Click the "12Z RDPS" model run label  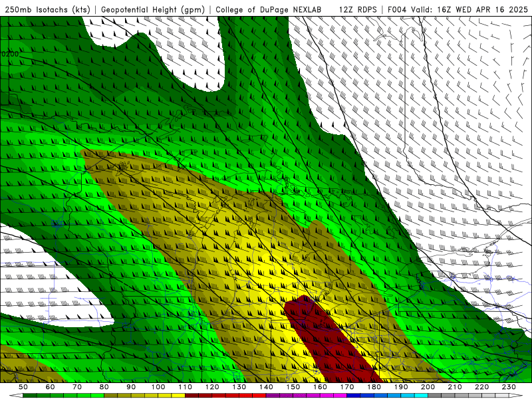(x=358, y=9)
